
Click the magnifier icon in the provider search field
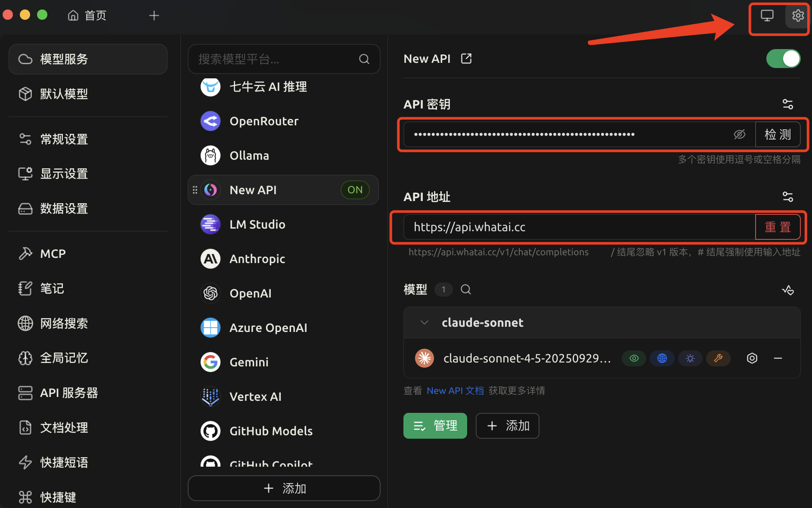pos(364,59)
